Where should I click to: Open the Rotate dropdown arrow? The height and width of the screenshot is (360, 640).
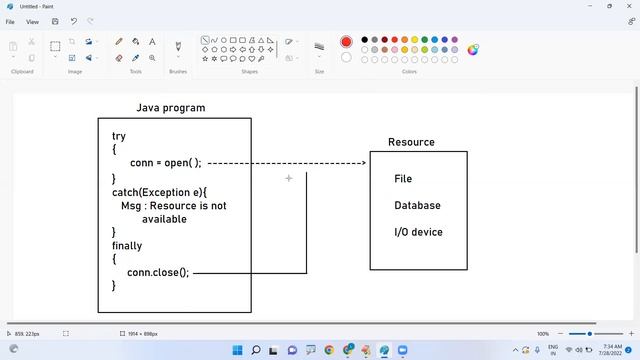[x=97, y=42]
